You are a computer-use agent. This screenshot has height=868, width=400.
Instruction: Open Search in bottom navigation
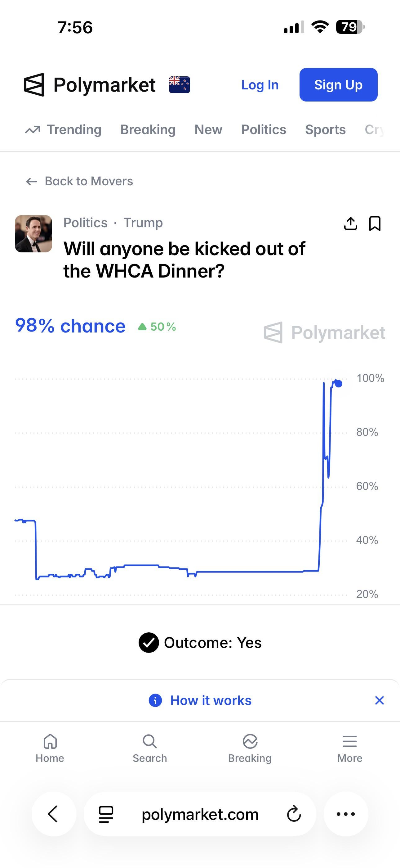149,748
